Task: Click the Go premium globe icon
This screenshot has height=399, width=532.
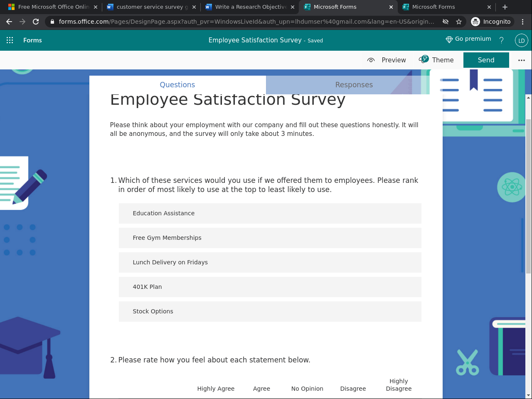Action: coord(449,39)
